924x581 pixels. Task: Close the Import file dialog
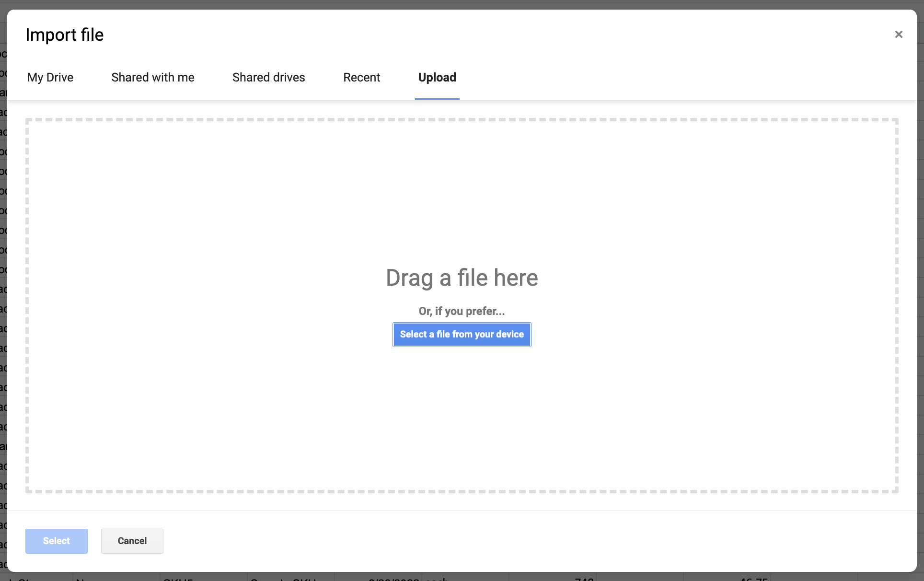point(899,34)
